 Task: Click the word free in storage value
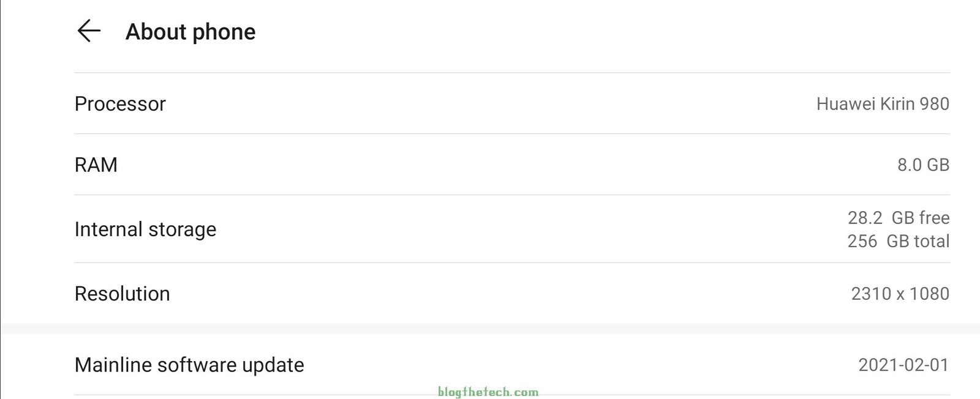tap(934, 218)
